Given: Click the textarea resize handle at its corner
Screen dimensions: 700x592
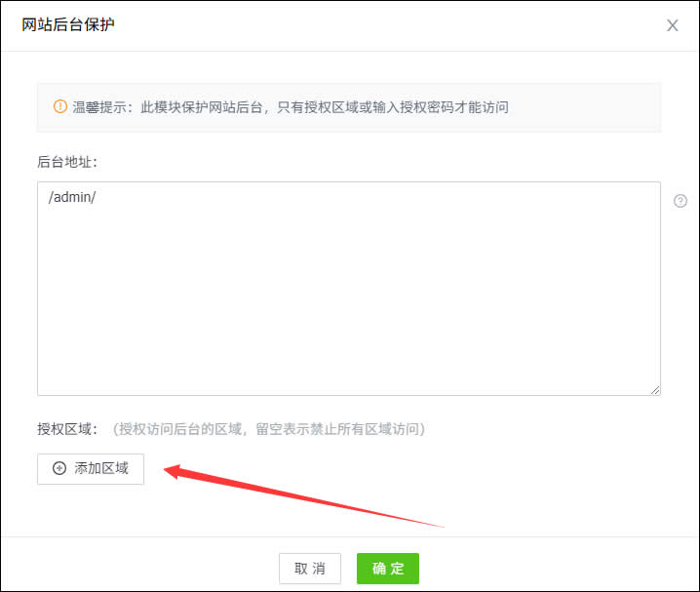Looking at the screenshot, I should (655, 389).
